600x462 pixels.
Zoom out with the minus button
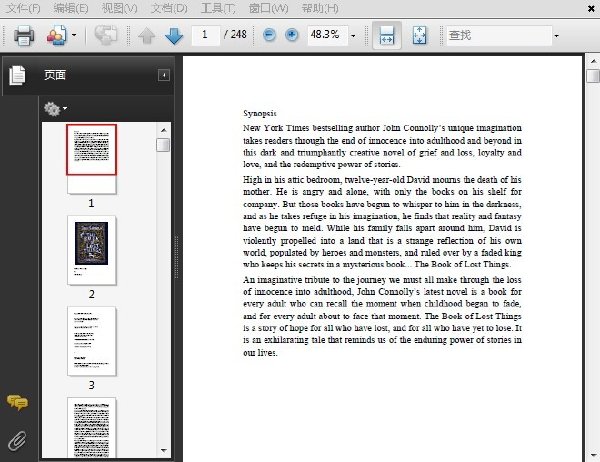[269, 35]
